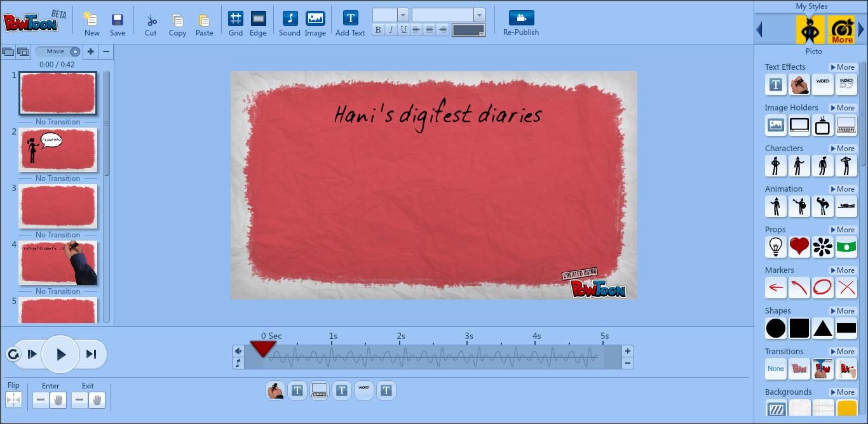Insert an image using Image icon
868x424 pixels.
click(x=315, y=19)
